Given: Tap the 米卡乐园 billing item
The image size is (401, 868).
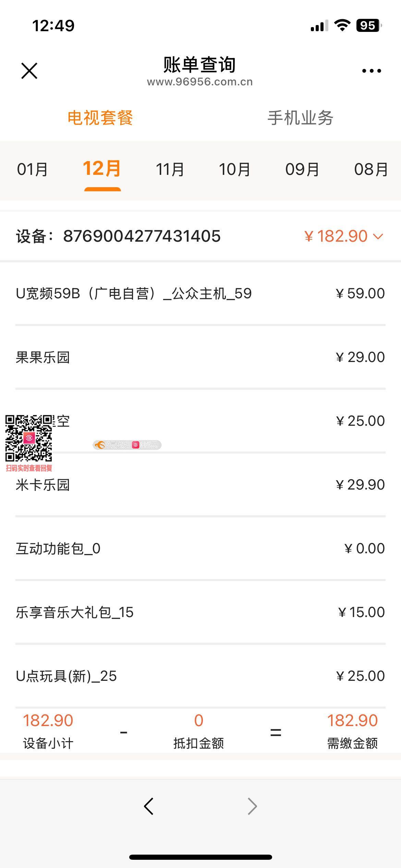Looking at the screenshot, I should pyautogui.click(x=43, y=485).
